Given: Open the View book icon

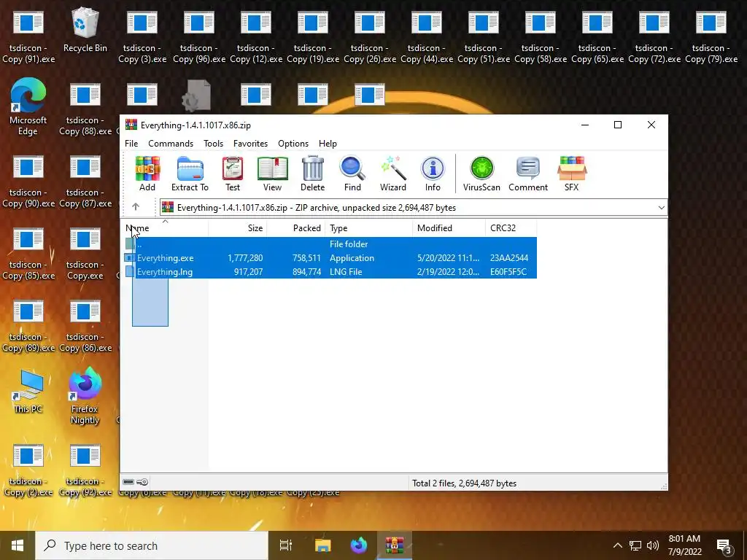Looking at the screenshot, I should pyautogui.click(x=273, y=174).
